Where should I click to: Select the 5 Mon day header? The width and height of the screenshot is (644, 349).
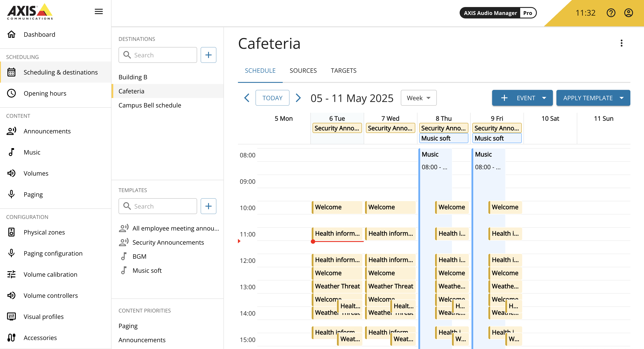point(284,118)
